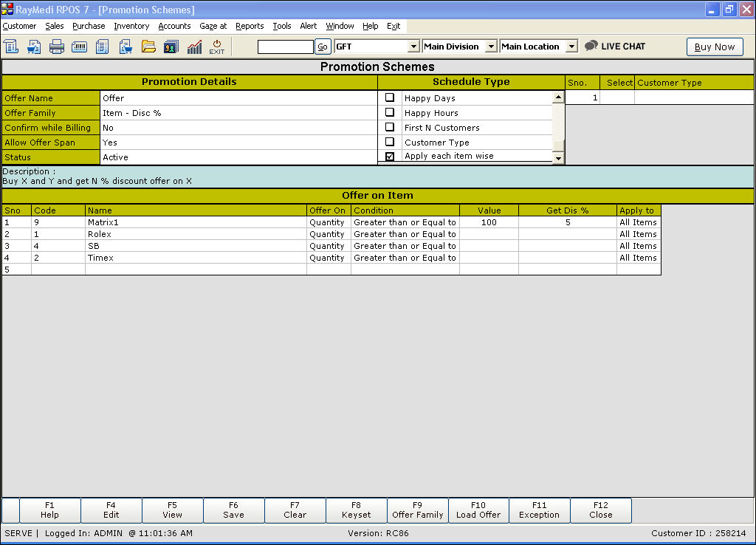Click the F1 Help button

(49, 510)
